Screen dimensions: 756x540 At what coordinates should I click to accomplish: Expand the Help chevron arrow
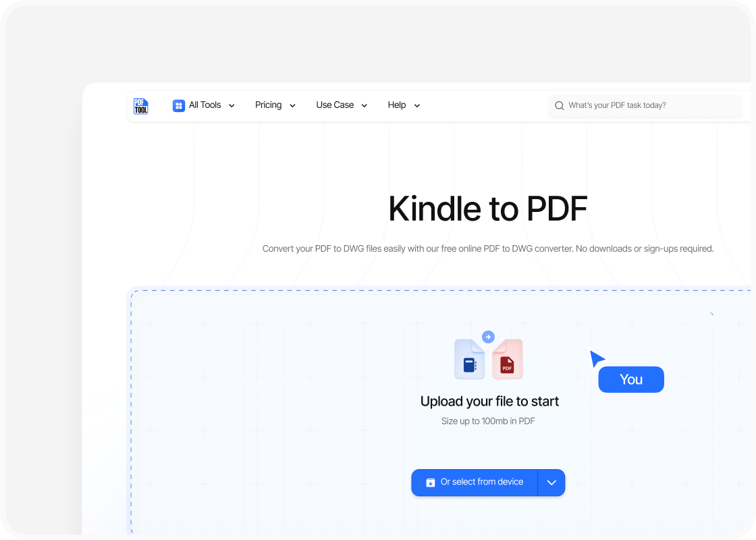tap(417, 105)
